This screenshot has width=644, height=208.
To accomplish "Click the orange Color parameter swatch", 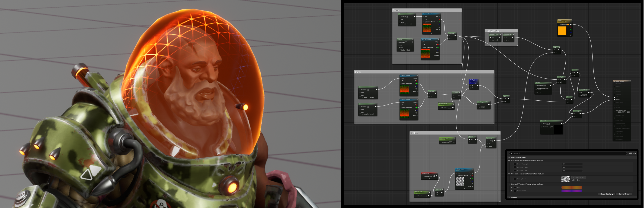I will pos(571,188).
